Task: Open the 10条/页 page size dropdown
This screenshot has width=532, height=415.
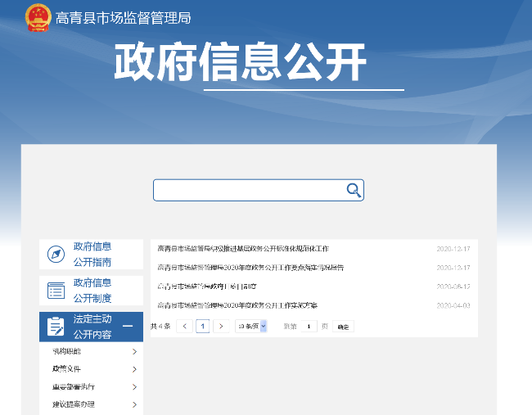Action: (251, 326)
